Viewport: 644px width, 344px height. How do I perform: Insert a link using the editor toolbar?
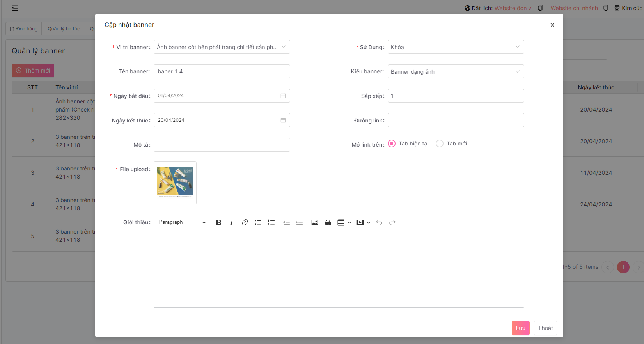245,222
